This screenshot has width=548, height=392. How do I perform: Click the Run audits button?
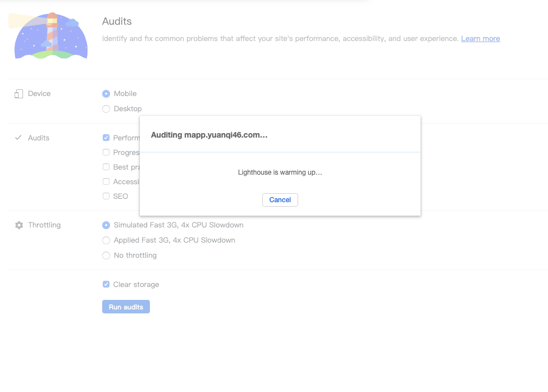coord(126,307)
